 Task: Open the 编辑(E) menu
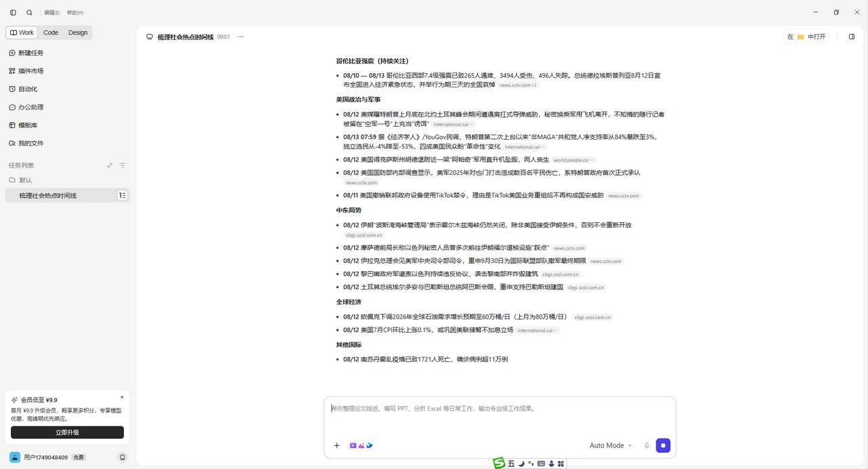click(x=52, y=12)
